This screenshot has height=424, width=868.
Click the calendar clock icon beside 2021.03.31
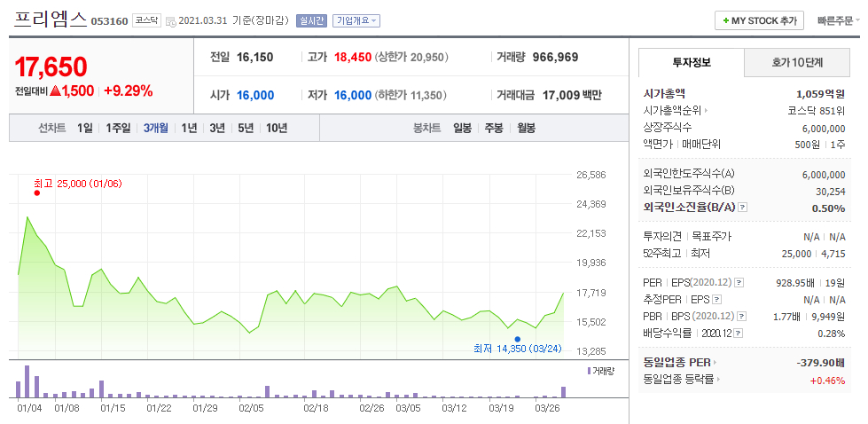tap(170, 22)
